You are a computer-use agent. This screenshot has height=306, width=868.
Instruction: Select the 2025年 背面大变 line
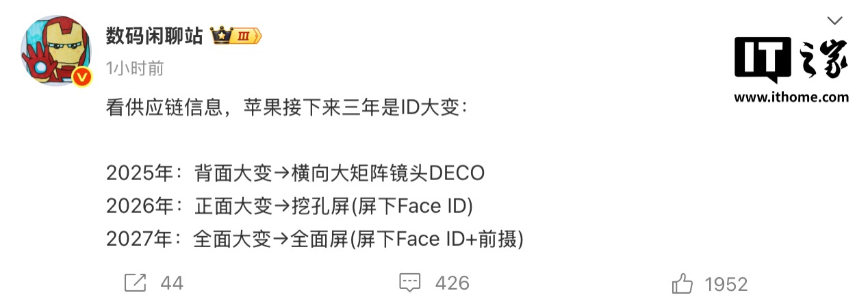295,173
